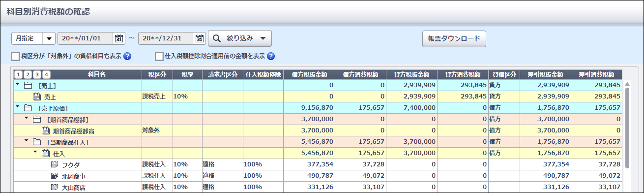Open the start date calendar picker
The width and height of the screenshot is (644, 193).
click(118, 38)
